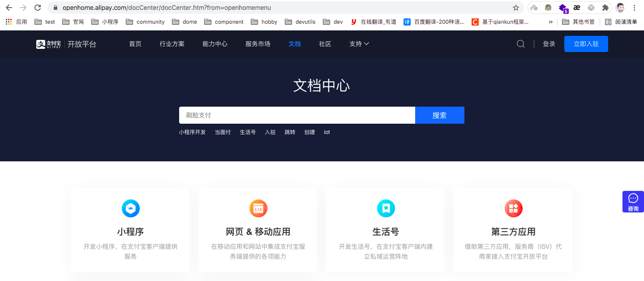Click the 网页 & 移动应用 card icon
Image resolution: width=644 pixels, height=281 pixels.
[258, 208]
